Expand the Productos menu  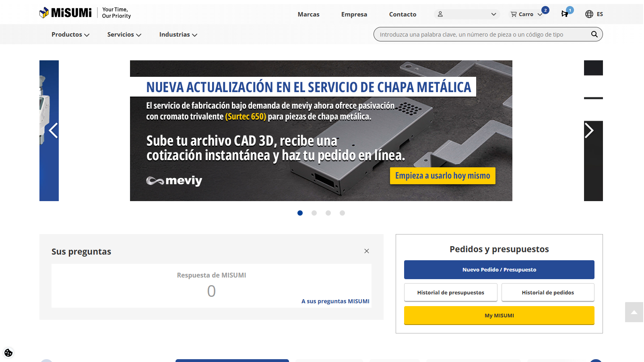coord(70,35)
